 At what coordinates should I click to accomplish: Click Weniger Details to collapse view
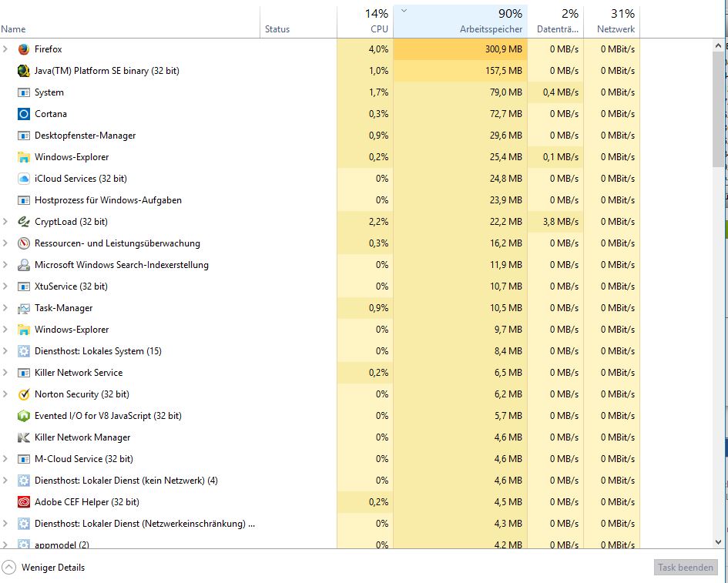(44, 568)
